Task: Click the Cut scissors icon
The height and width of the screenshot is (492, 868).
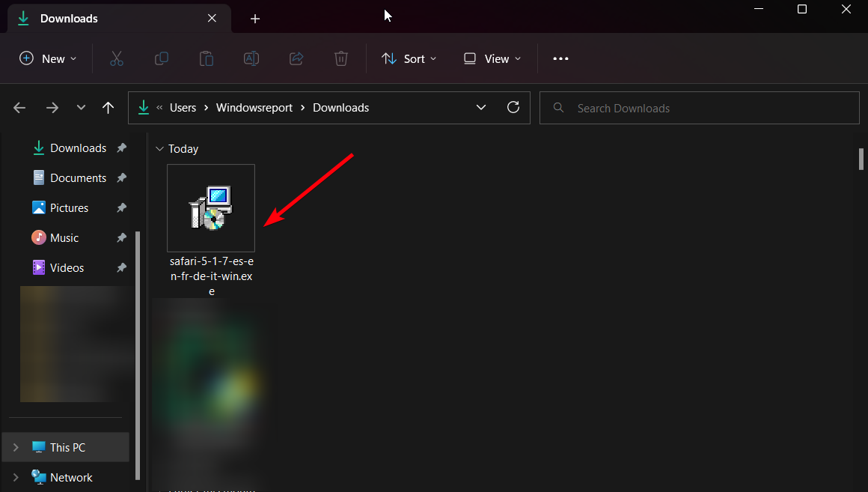Action: click(x=116, y=58)
